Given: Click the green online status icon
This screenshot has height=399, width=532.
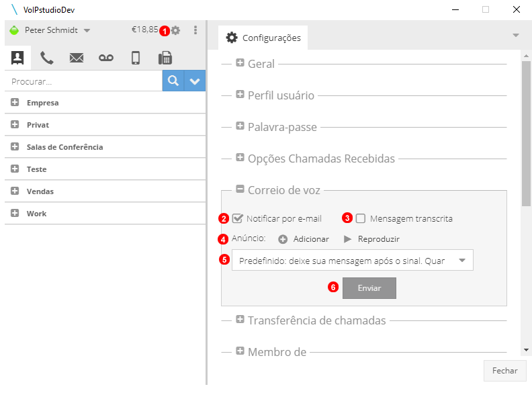Looking at the screenshot, I should coord(14,30).
